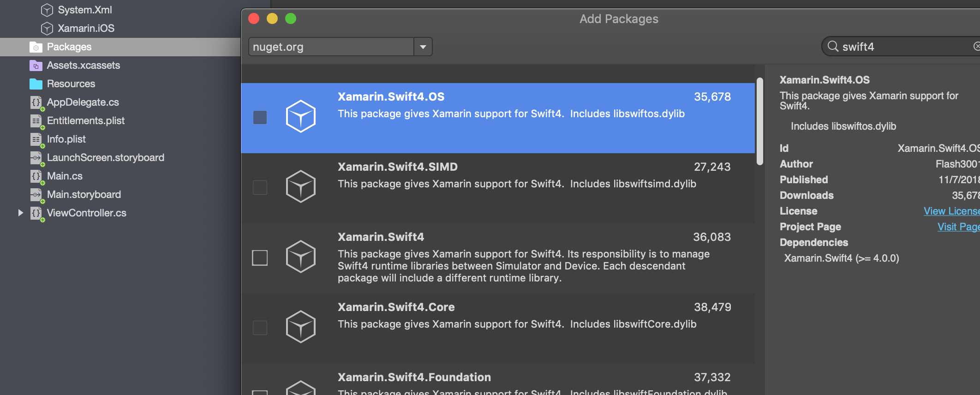Select AppDelegate.cs in the solution tree
This screenshot has width=980, height=395.
[x=83, y=102]
